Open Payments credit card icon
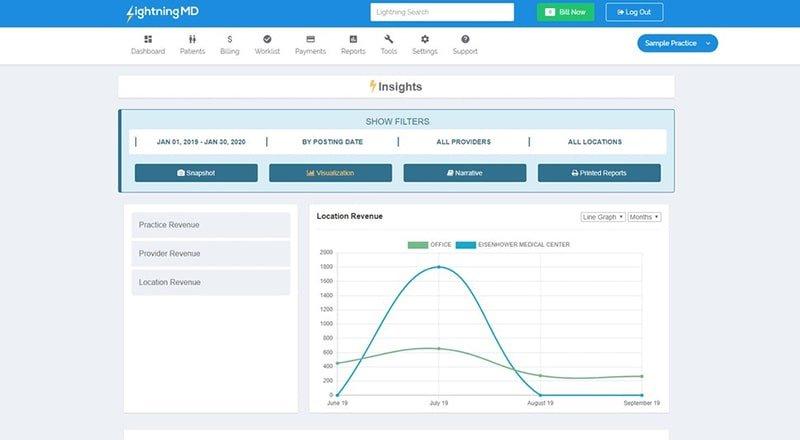Viewport: 800px width, 440px height. coord(310,39)
